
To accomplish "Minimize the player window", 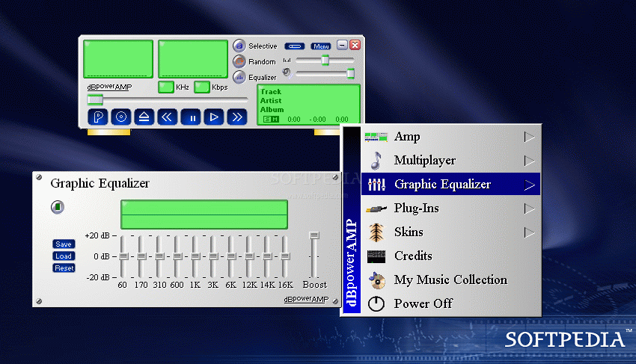I will tap(342, 45).
